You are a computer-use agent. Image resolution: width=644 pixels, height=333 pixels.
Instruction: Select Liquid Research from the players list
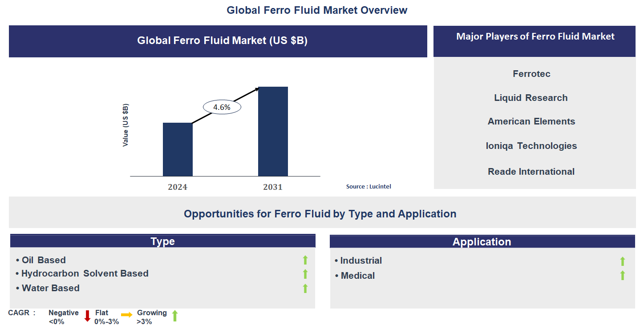click(531, 97)
